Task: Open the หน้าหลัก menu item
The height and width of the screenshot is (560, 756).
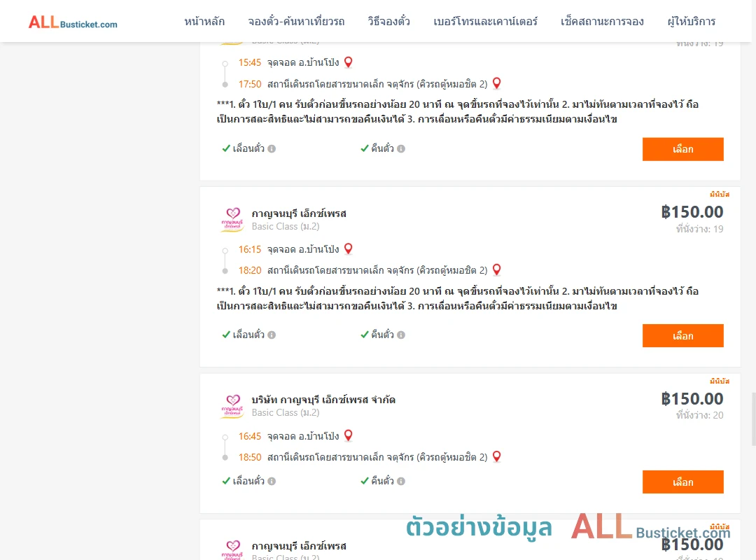Action: (204, 22)
